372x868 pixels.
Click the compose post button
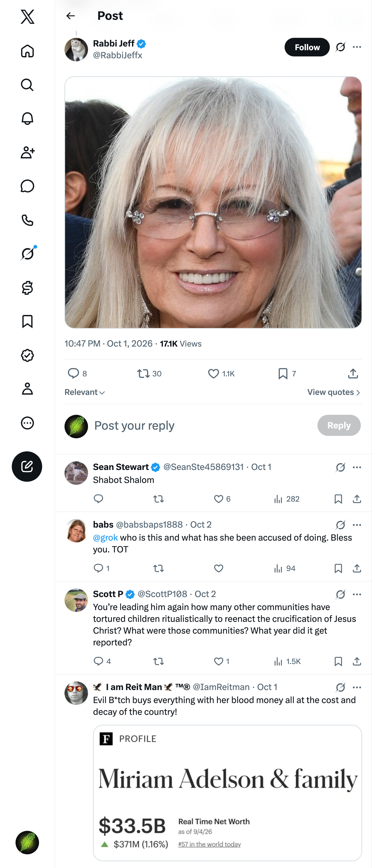coord(27,466)
